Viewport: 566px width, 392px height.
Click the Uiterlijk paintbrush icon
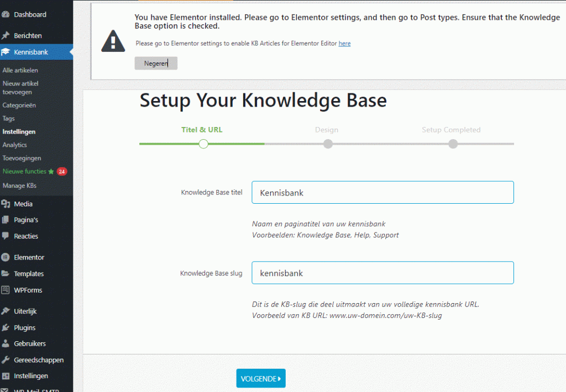pos(6,311)
